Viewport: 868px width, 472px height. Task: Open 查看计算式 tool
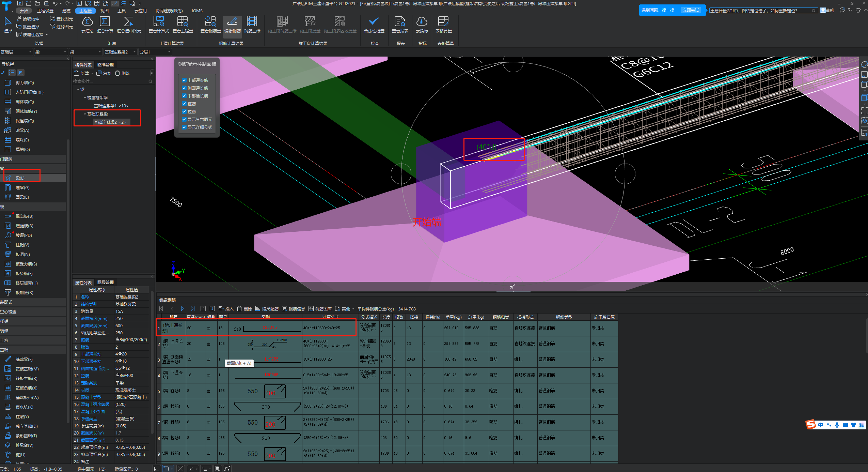click(x=159, y=25)
